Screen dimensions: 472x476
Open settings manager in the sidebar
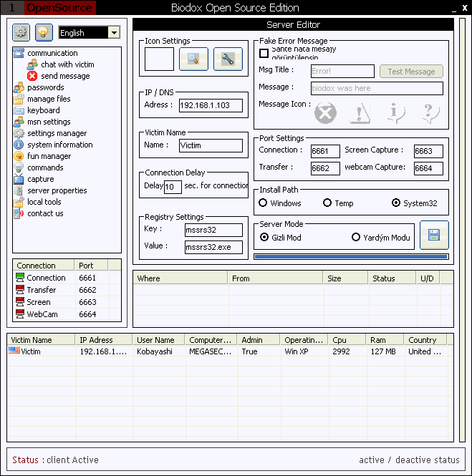[57, 133]
